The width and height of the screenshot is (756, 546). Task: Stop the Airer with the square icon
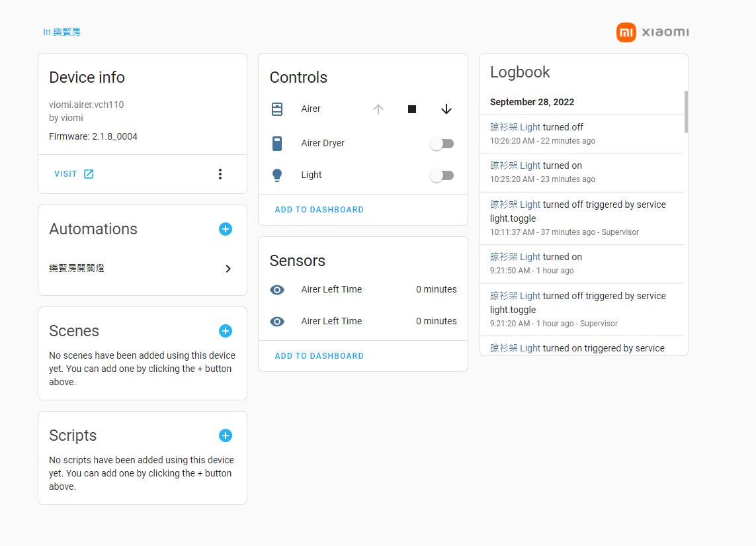point(412,109)
